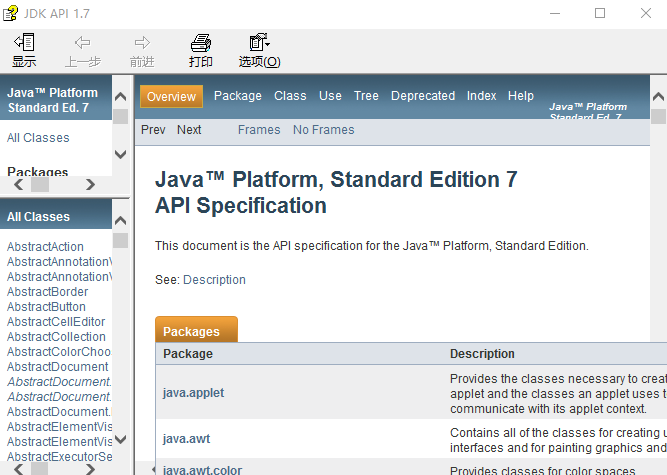Click the All Classes link
Screen dimensions: 667x475
(38, 138)
